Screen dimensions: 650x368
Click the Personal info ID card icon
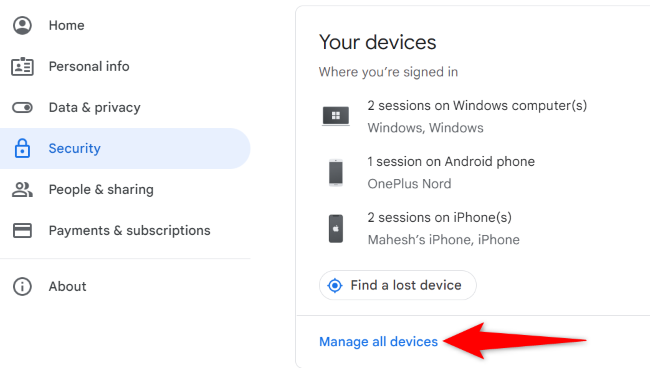pos(22,66)
